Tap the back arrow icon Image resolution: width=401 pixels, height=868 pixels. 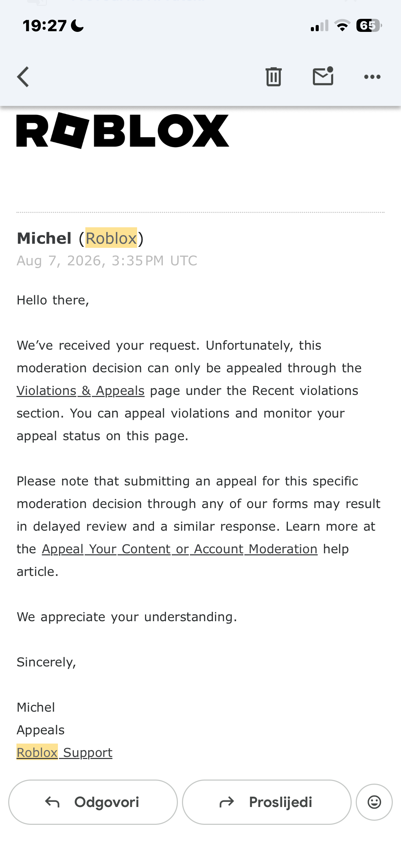pos(23,77)
